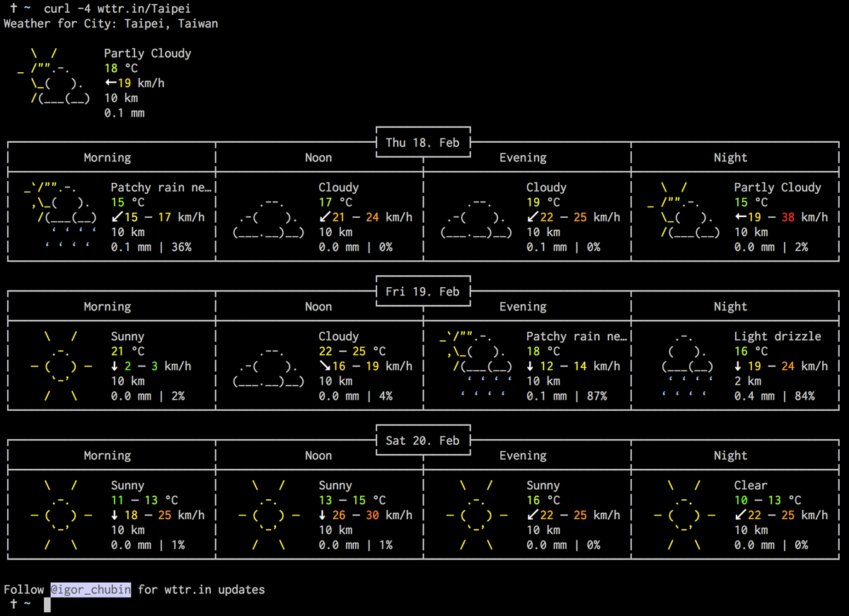Click Thursday night wind '19 – 38 km/h'
Screen dimensions: 849x616
(x=781, y=217)
